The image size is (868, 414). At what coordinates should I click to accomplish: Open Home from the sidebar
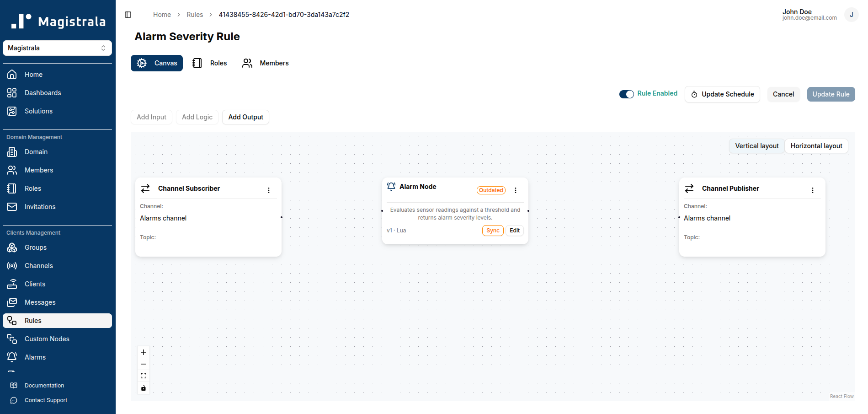coord(57,75)
